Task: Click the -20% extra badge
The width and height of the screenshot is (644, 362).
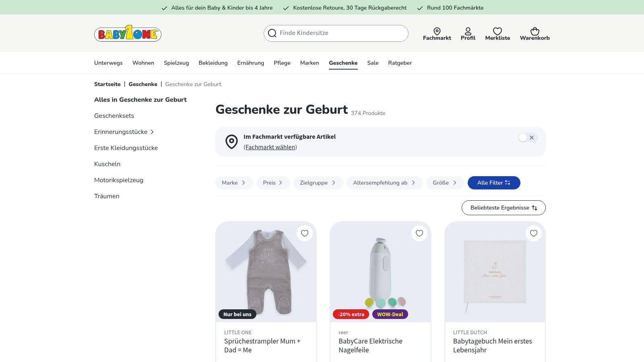Action: pyautogui.click(x=351, y=314)
